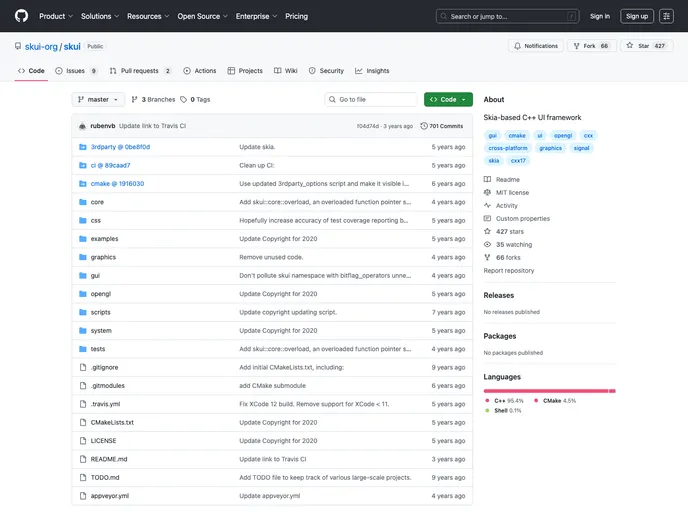Screen dimensions: 688x512
Task: Open the green Code dropdown button
Action: [448, 100]
